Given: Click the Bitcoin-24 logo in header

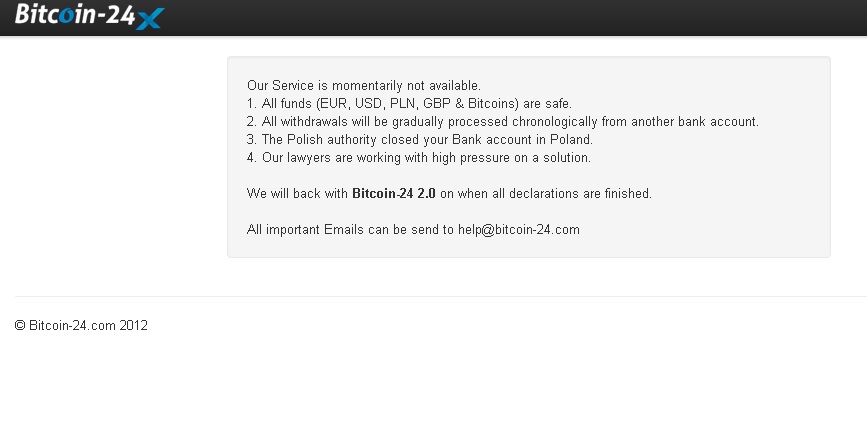Looking at the screenshot, I should 89,16.
